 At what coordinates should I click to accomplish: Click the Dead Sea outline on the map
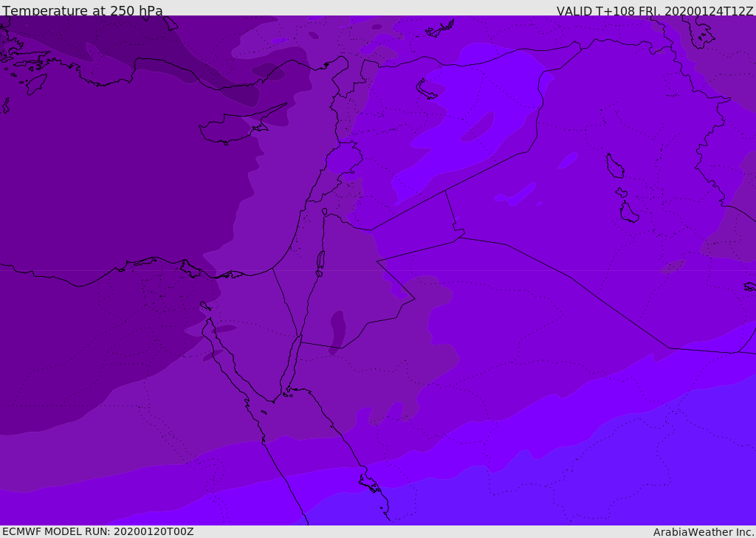tap(320, 261)
